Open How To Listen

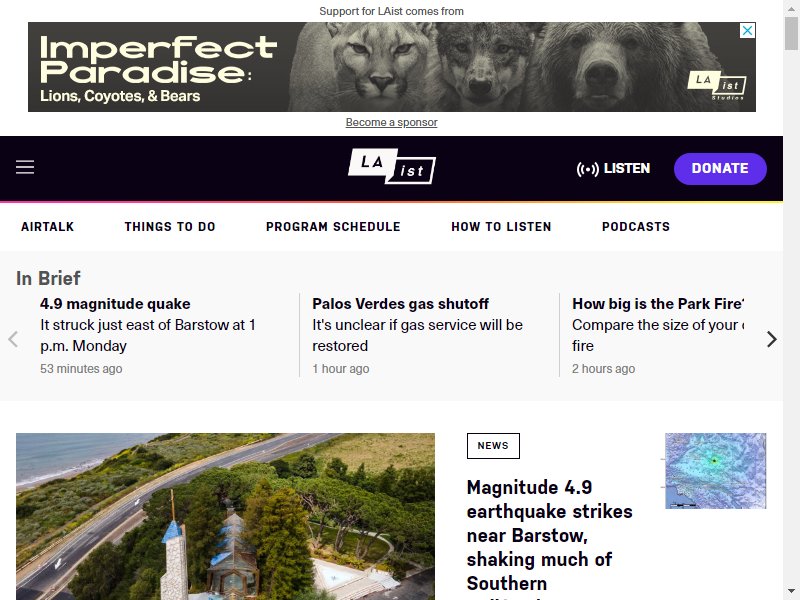tap(501, 227)
